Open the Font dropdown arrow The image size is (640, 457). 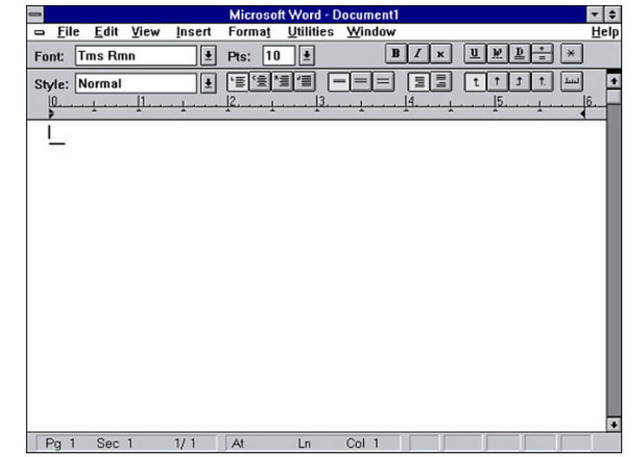pos(208,55)
